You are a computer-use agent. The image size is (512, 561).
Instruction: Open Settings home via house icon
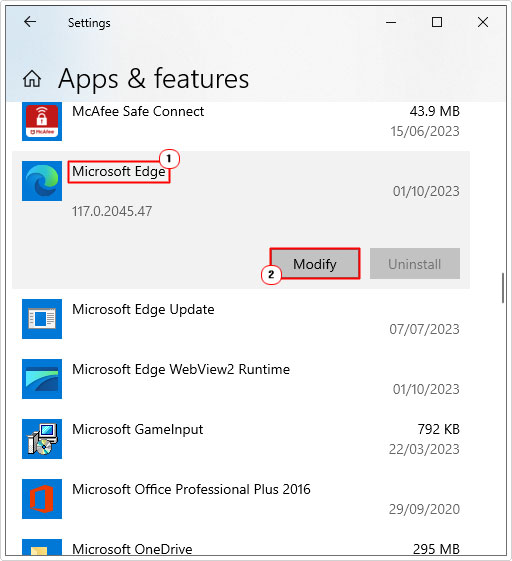click(32, 79)
